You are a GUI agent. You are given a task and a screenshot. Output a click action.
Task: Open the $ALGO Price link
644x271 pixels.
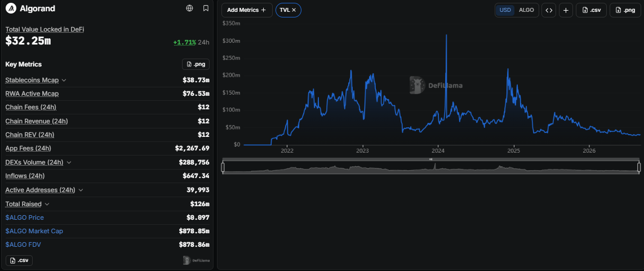(x=25, y=217)
